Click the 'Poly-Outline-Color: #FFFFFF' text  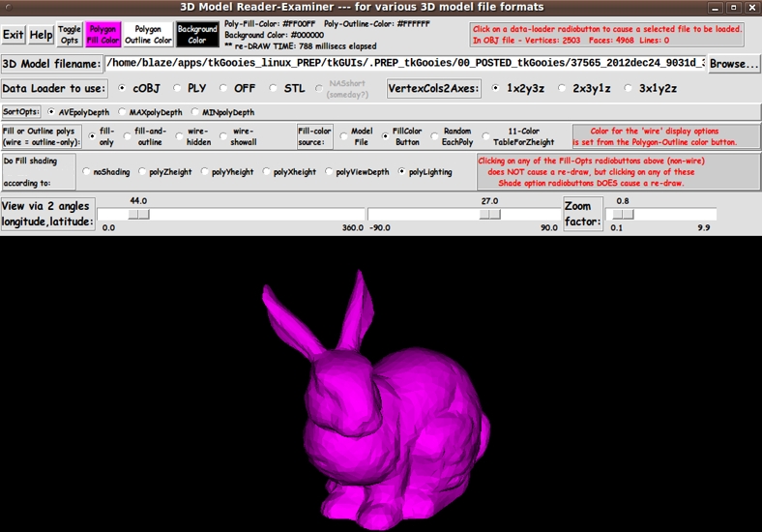click(377, 24)
